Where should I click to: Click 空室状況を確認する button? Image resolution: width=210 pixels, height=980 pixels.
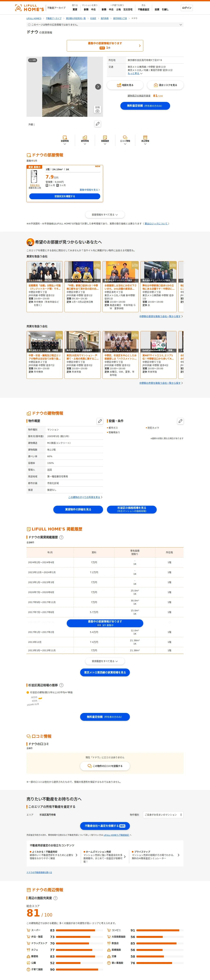[65, 196]
